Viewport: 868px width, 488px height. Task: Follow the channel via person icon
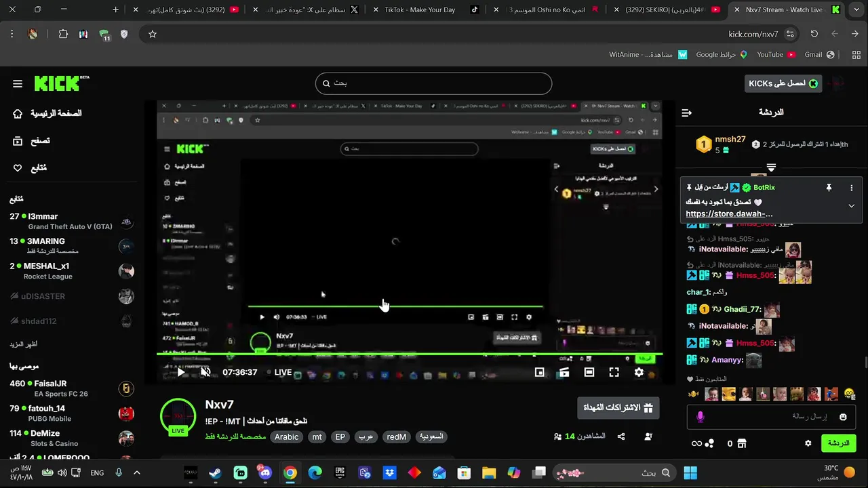pyautogui.click(x=648, y=437)
